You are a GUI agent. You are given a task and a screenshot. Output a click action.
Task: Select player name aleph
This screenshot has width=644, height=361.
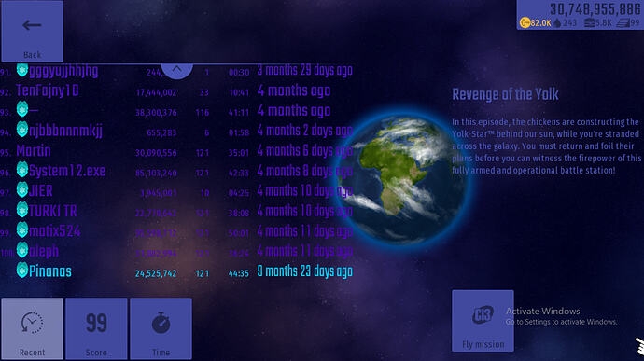[44, 252]
